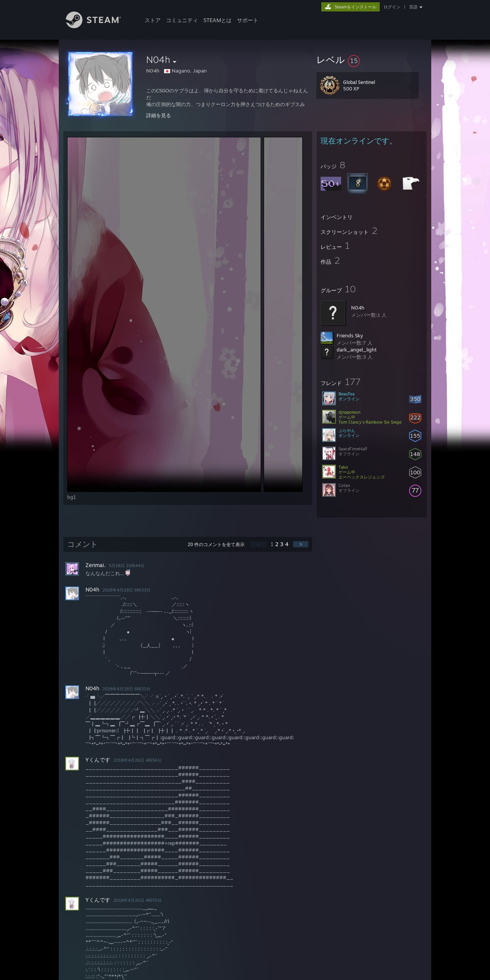
Task: Open the インベントリ link
Action: 336,217
